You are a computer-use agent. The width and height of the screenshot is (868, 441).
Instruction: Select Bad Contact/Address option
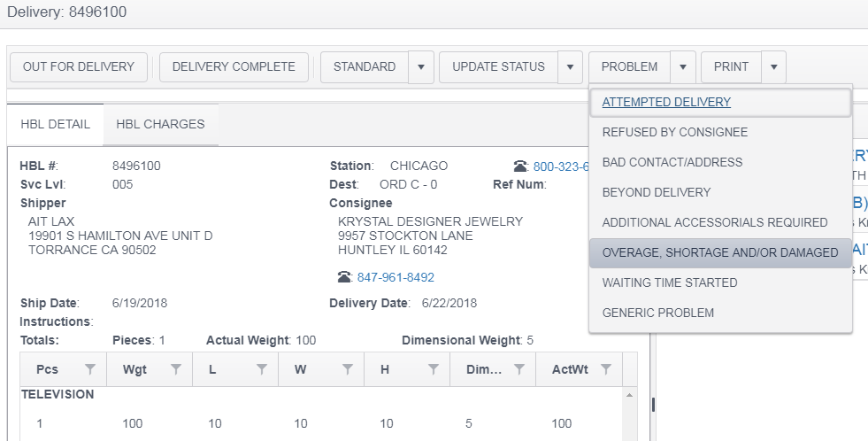[x=720, y=162]
